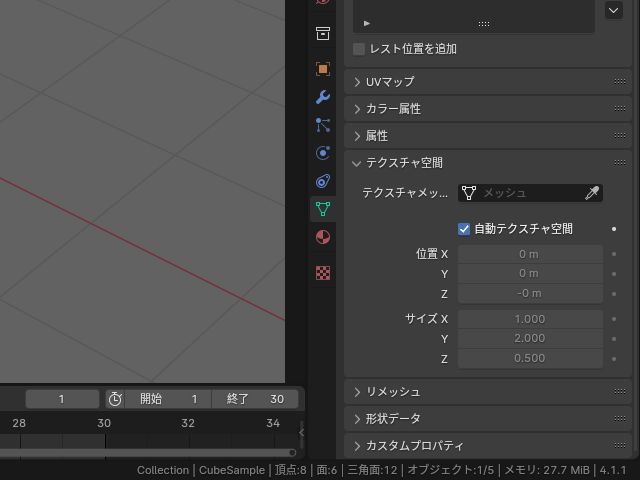Screen dimensions: 640x480
Task: Click frame 34 on the timeline ruler
Action: 273,423
